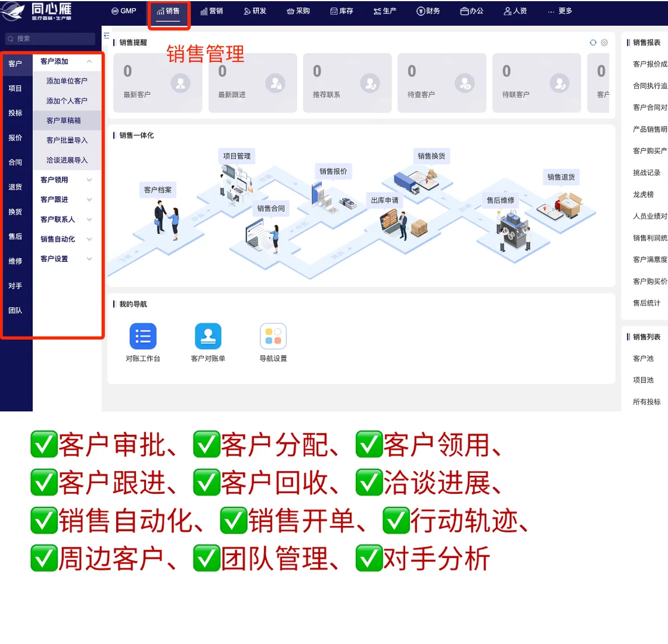
Task: Click the 生产 module icon
Action: 384,10
